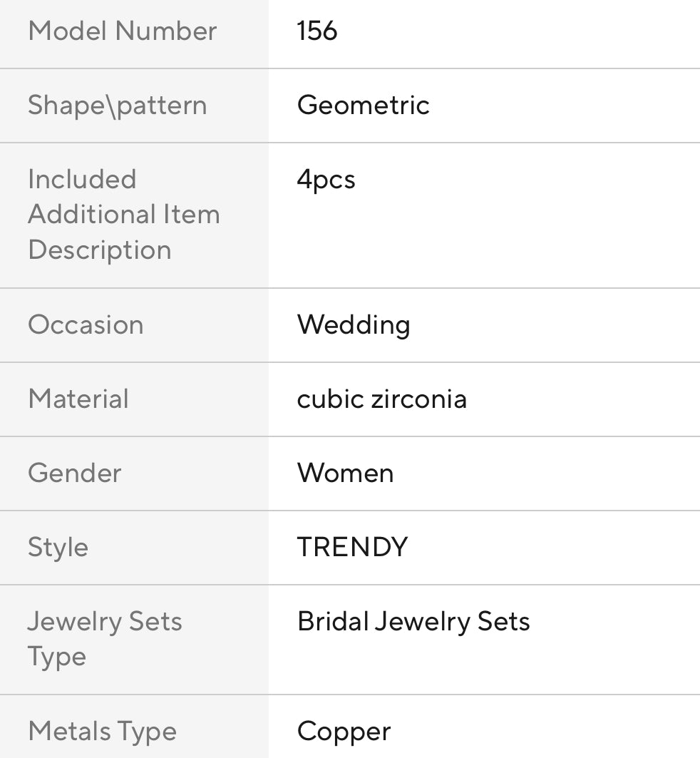Click the word Bridal in the value column
Screen dimensions: 700x758
click(333, 622)
